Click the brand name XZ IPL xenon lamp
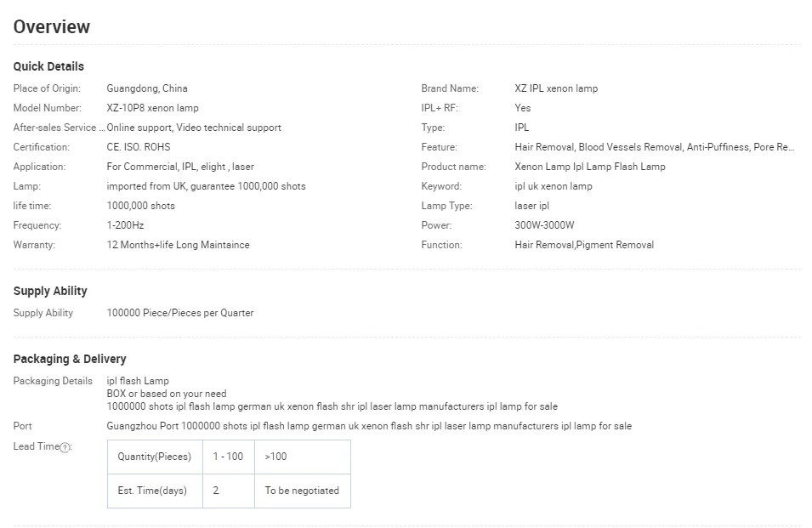Viewport: 812px width, 528px height. pos(556,88)
